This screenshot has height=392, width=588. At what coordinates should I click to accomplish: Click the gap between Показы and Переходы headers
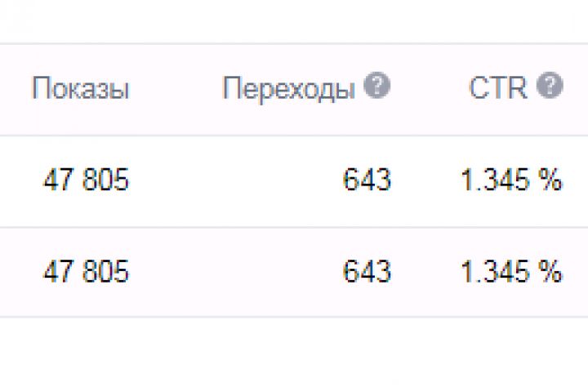pyautogui.click(x=176, y=89)
